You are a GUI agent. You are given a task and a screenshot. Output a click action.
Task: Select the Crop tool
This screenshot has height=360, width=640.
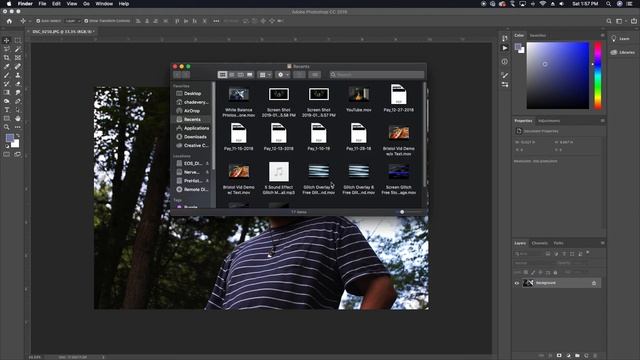7,58
